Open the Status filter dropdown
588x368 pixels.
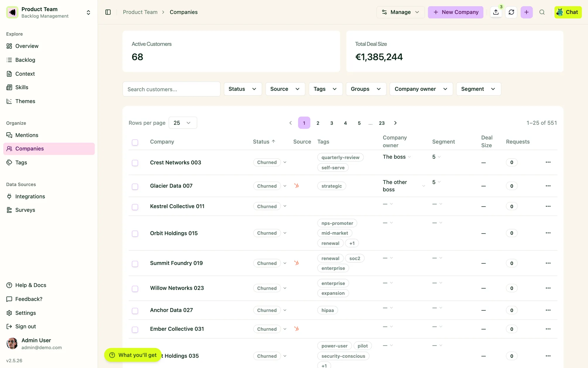pos(243,89)
